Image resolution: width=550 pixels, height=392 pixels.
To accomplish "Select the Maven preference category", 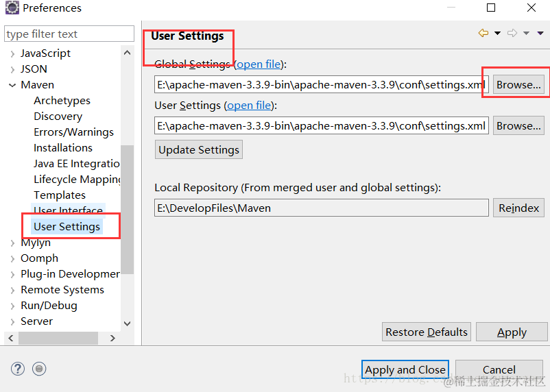I will [x=37, y=85].
